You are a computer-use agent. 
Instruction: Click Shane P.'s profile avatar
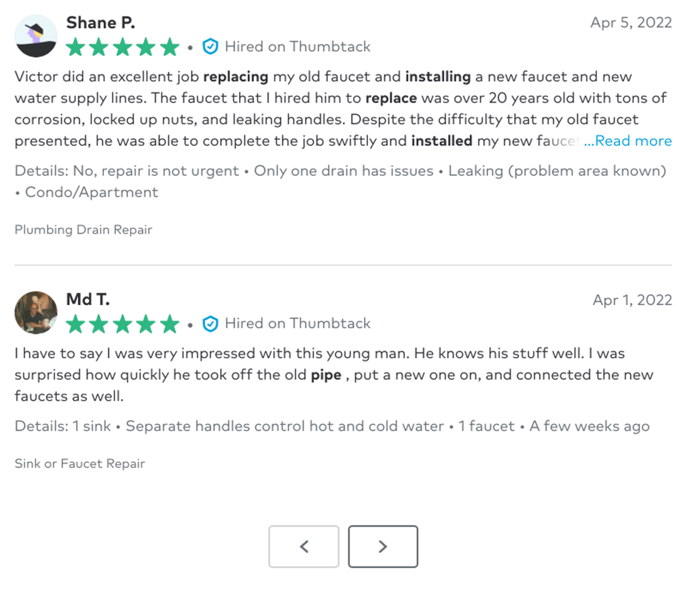point(36,36)
